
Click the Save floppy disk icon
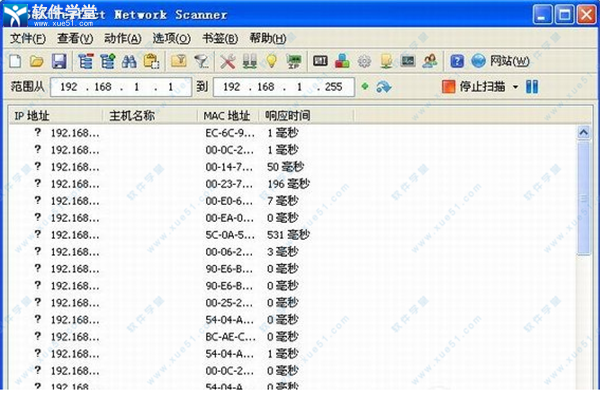tap(59, 62)
